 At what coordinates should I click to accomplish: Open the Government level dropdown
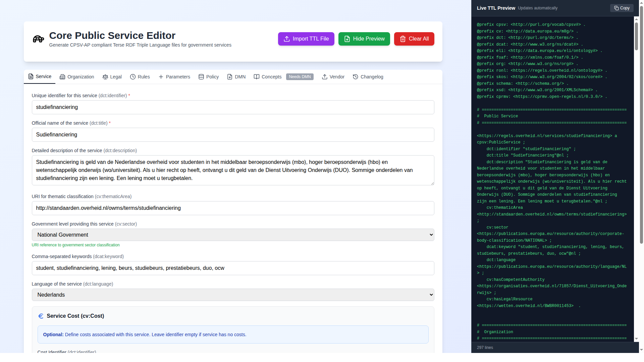pos(232,235)
